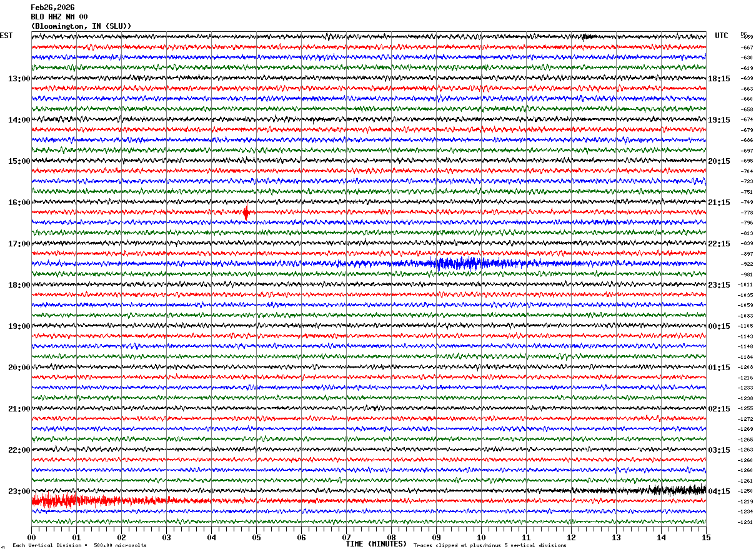This screenshot has height=554, width=756.
Task: Click the BLO HHZ NM 00 station label
Action: (x=59, y=17)
